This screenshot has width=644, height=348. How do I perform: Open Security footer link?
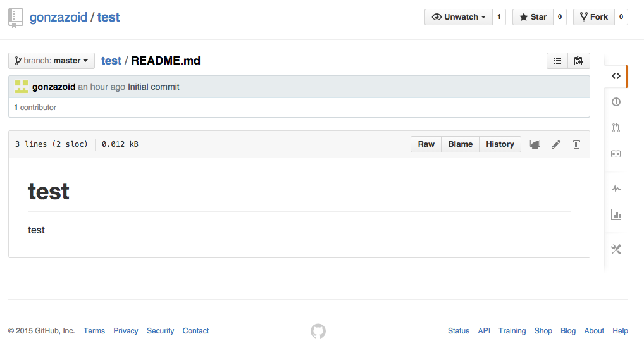tap(160, 331)
